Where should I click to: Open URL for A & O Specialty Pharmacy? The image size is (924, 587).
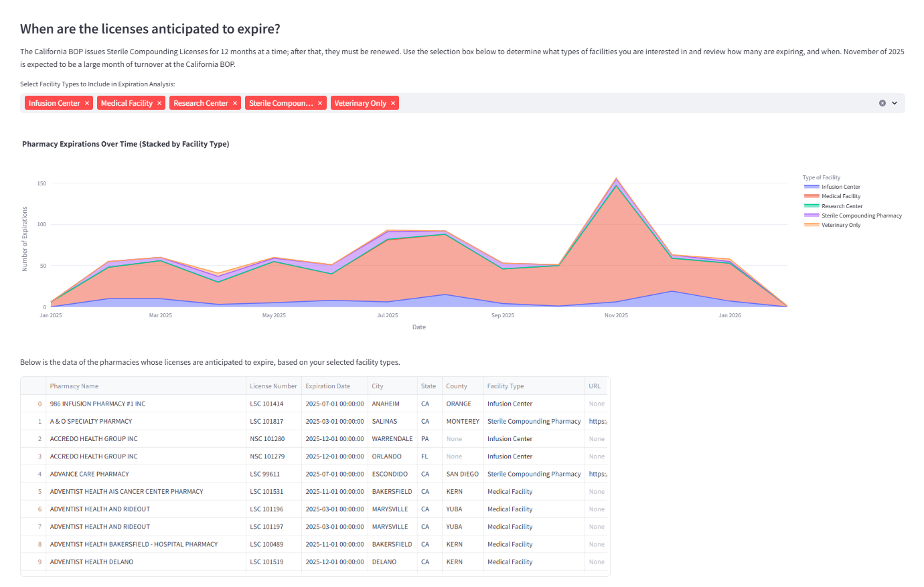tap(597, 422)
